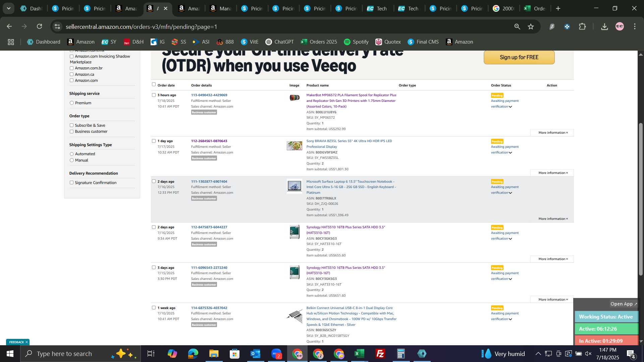
Task: Open FileZilla from the taskbar
Action: pyautogui.click(x=380, y=354)
